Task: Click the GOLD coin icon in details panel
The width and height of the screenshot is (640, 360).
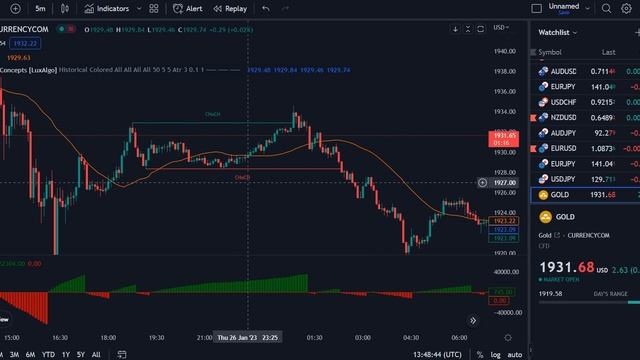Action: click(x=545, y=217)
